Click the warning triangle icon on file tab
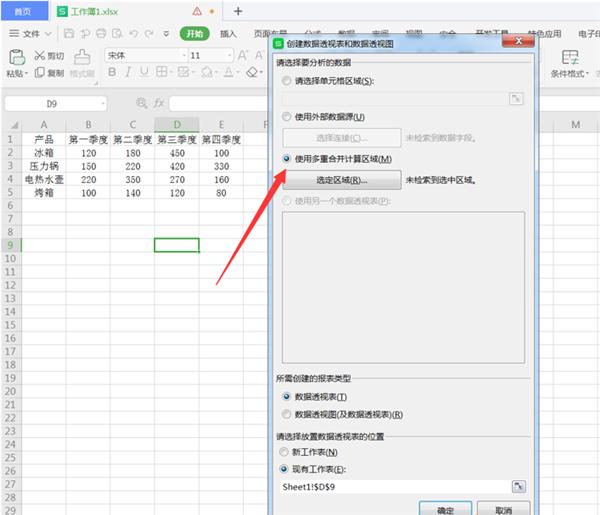The width and height of the screenshot is (600, 515). 197,11
